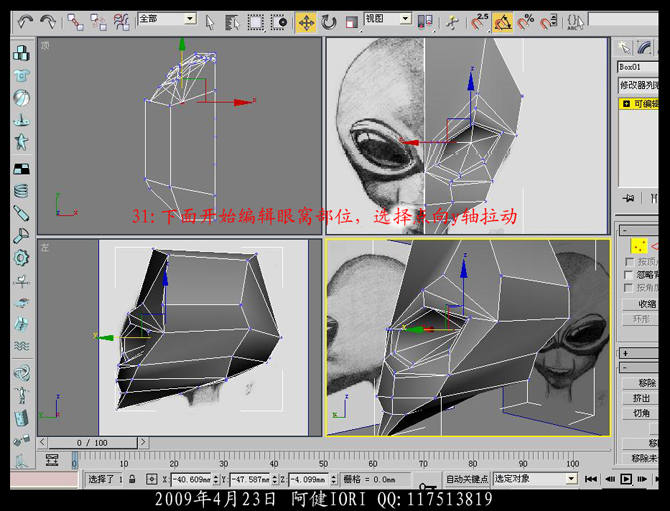Click the 收缩 button

coord(646,304)
